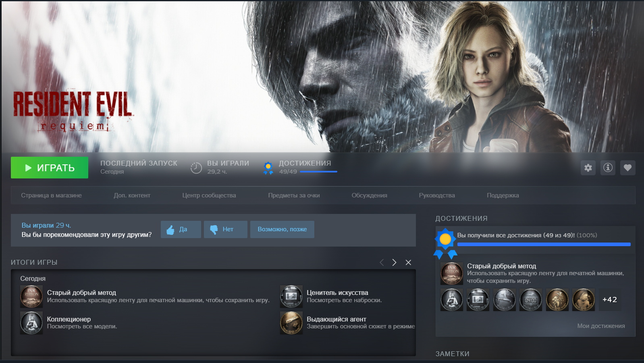This screenshot has width=644, height=363.
Task: Click the ДОСТИЖЕНИЯ label next to ВЫ ИГРАЛИ
Action: (x=305, y=163)
